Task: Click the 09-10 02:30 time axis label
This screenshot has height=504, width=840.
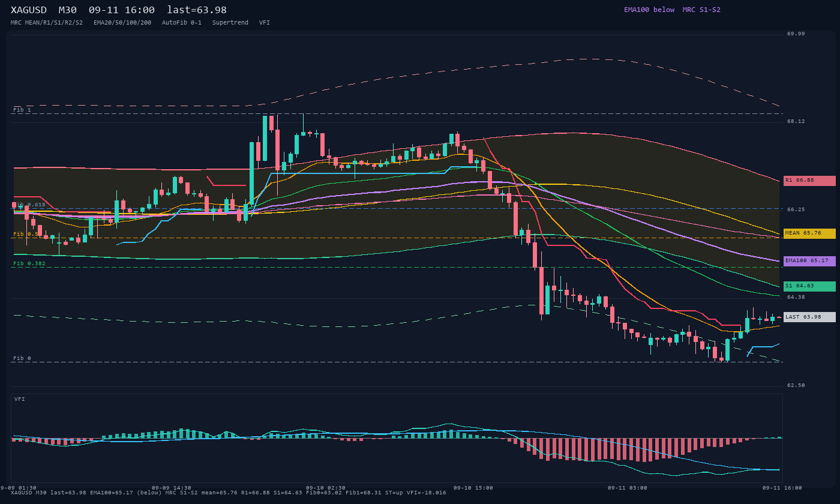Action: pos(326,488)
